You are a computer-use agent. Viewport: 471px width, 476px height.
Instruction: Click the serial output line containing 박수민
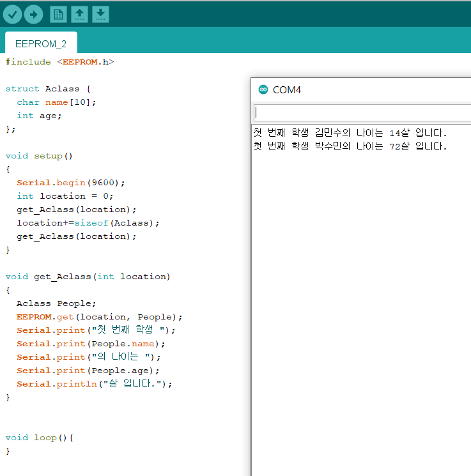(350, 146)
